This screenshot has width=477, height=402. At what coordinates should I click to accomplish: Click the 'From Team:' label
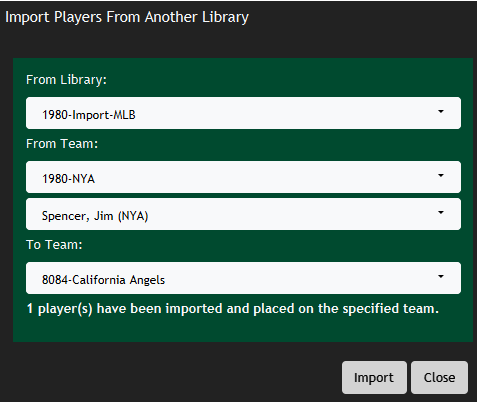point(62,144)
